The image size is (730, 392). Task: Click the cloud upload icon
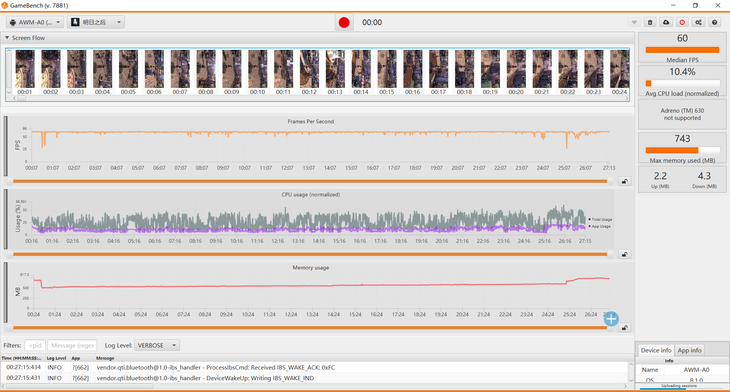click(x=666, y=22)
